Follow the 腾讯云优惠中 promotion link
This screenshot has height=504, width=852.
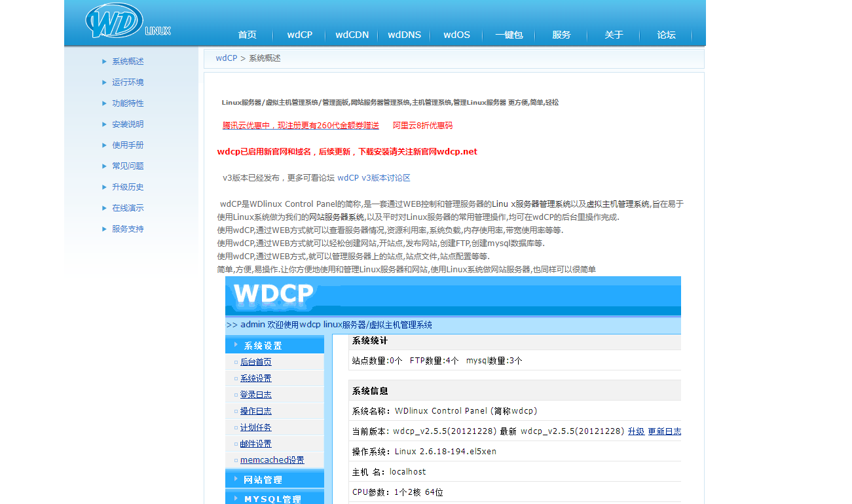click(301, 126)
